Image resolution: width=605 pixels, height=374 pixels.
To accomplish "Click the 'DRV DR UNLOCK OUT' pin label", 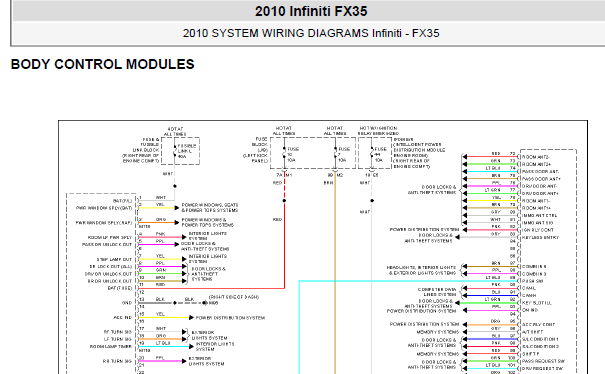I will [x=108, y=274].
